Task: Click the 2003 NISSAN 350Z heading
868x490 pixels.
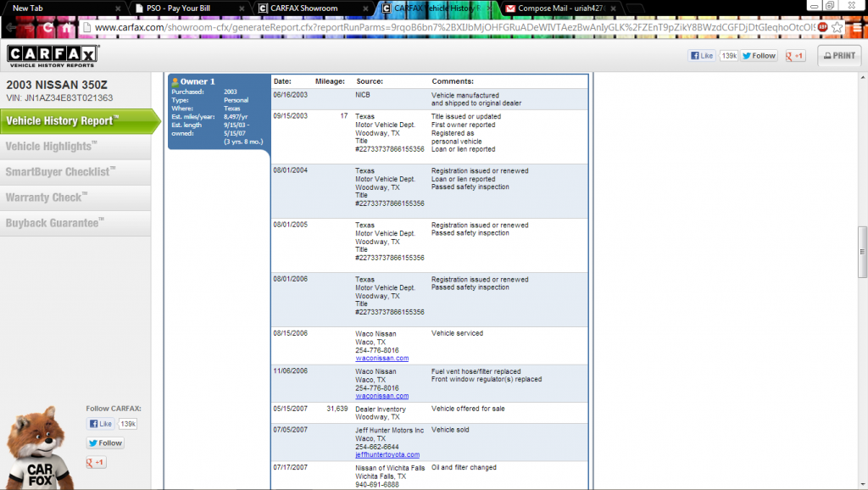Action: point(57,85)
